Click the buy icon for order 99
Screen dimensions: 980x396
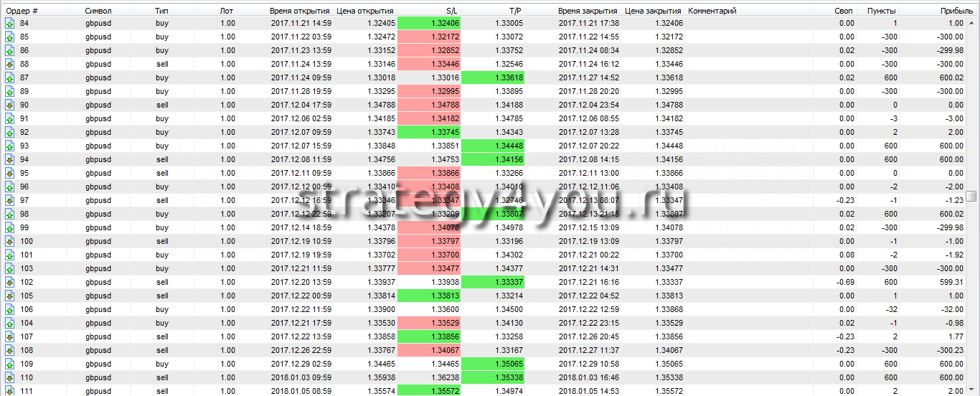10,227
